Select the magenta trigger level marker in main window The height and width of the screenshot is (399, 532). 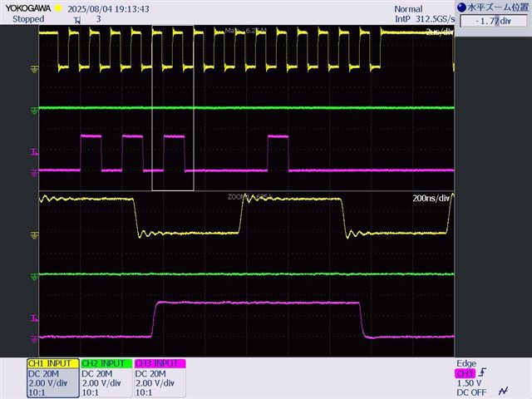coord(34,152)
